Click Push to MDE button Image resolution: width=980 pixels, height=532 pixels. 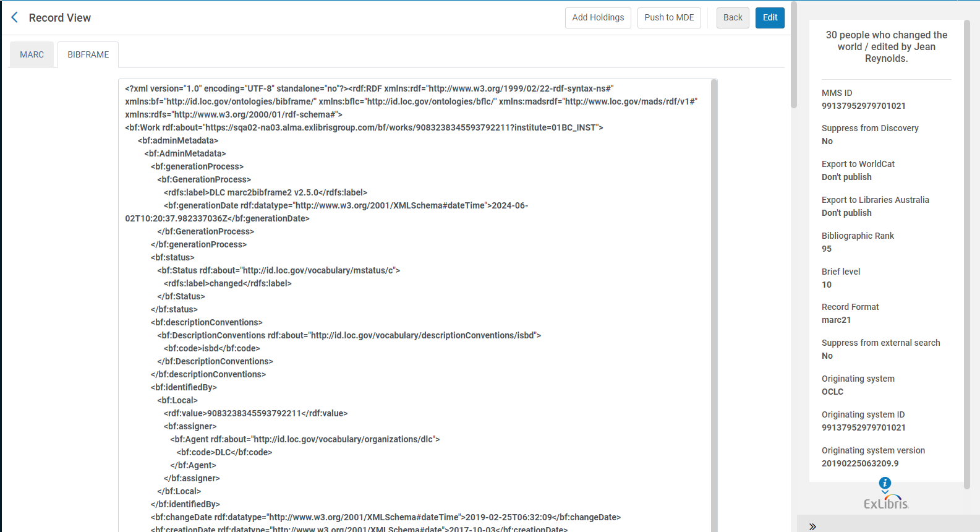[669, 18]
